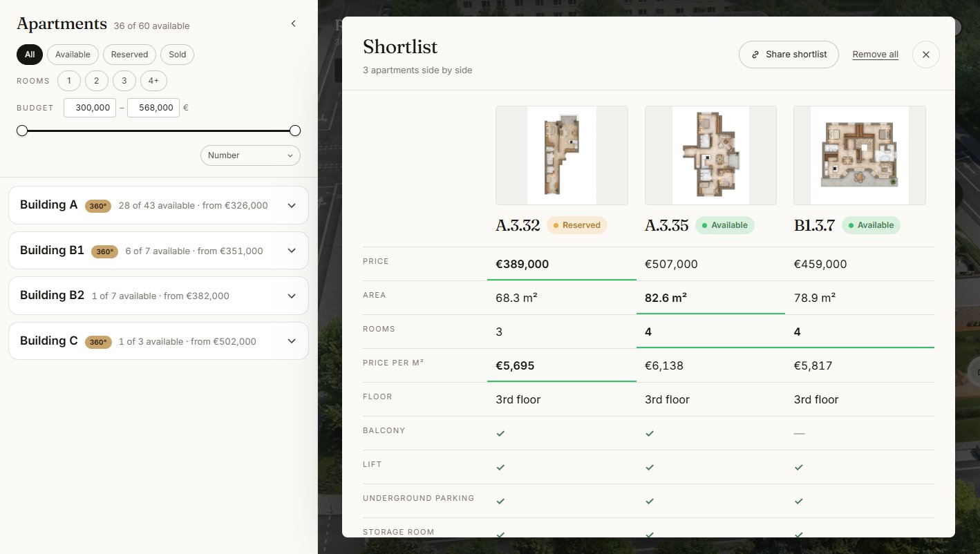Select 1 room filter
The width and height of the screenshot is (980, 554).
pos(69,81)
